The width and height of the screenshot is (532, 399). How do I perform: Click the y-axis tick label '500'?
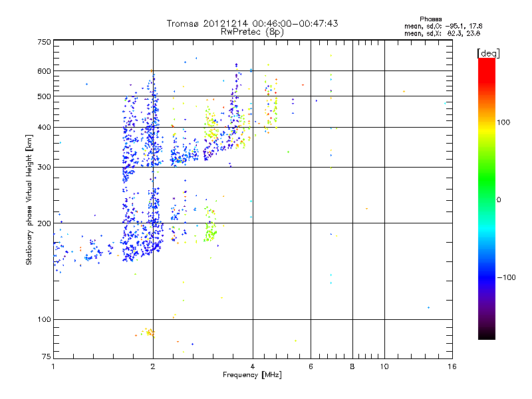point(44,96)
